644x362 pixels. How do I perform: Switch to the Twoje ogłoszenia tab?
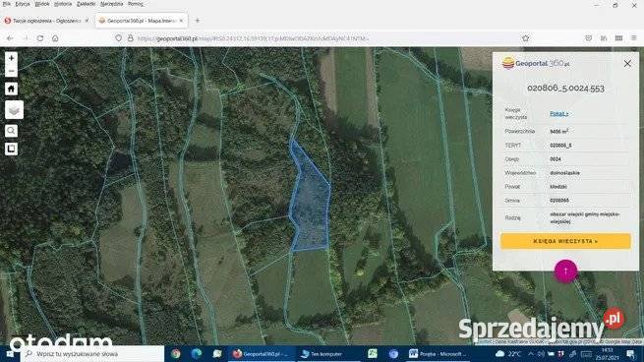[x=46, y=21]
